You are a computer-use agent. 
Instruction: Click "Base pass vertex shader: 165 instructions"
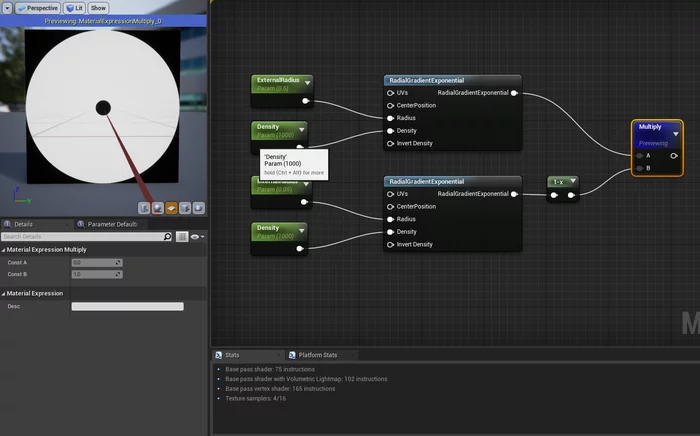pyautogui.click(x=280, y=389)
